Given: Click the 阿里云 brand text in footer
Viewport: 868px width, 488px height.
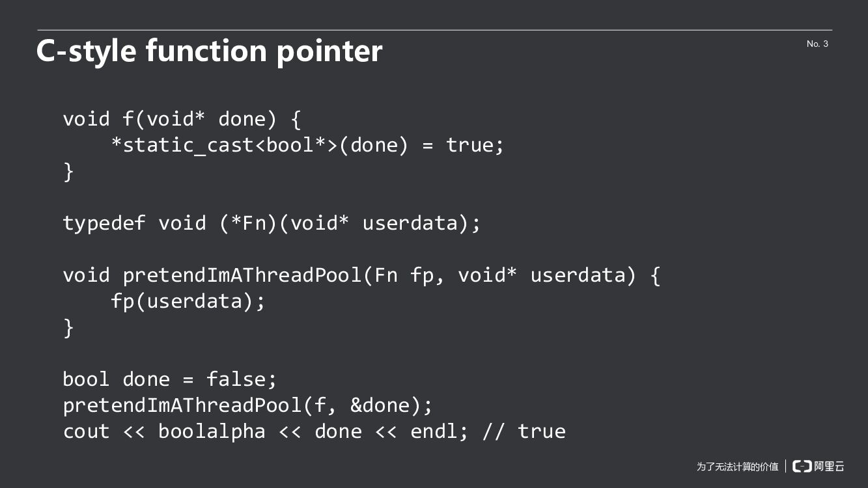Looking at the screenshot, I should point(829,466).
